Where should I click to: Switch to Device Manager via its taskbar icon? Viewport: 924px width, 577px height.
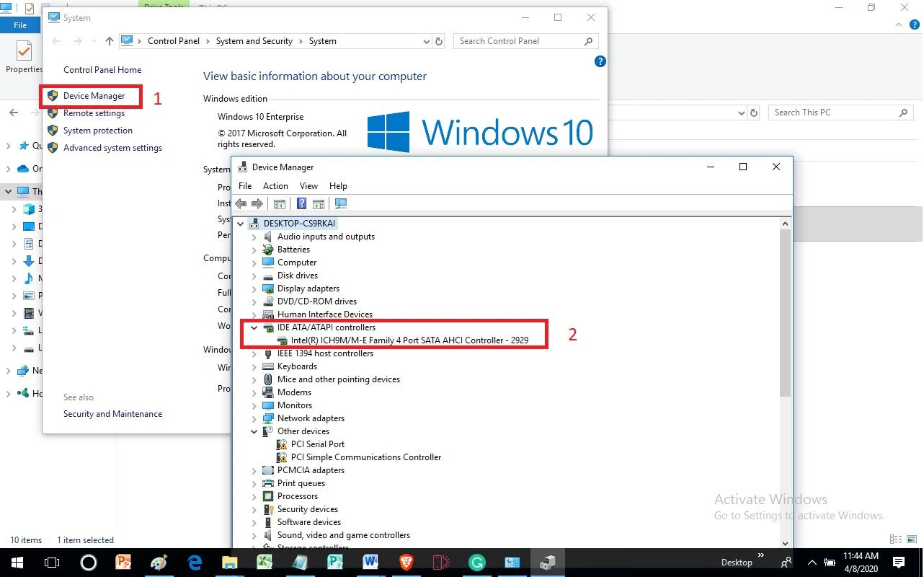pos(547,562)
